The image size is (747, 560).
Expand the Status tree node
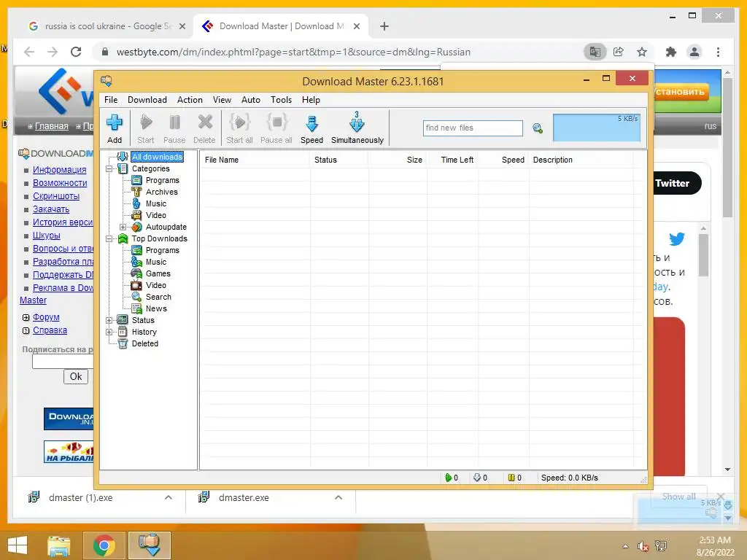pos(109,320)
